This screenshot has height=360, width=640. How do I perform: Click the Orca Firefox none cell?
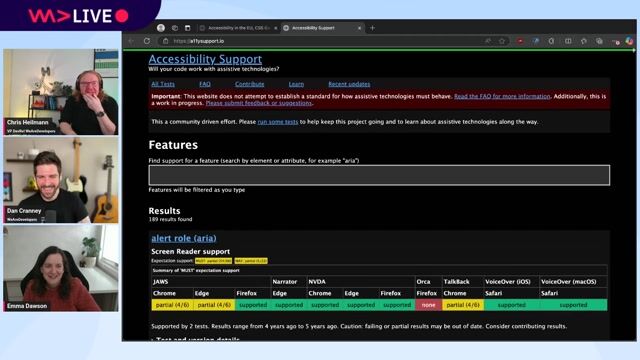(428, 305)
